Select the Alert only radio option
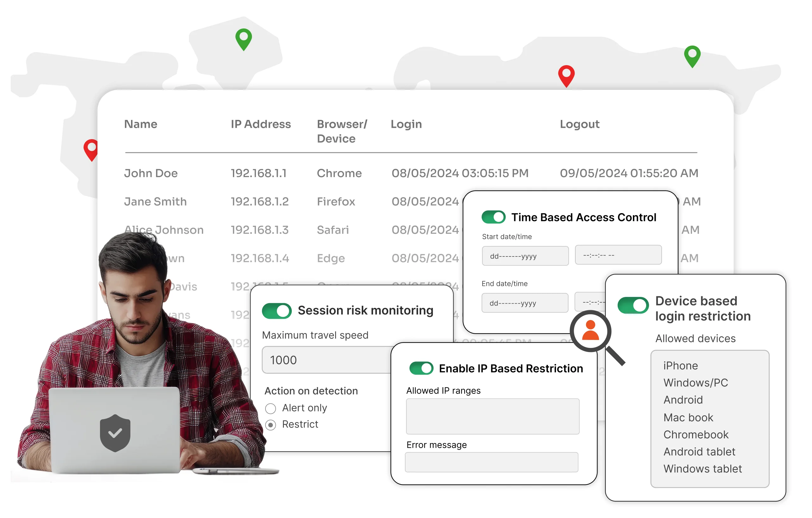The width and height of the screenshot is (812, 518). (x=271, y=409)
